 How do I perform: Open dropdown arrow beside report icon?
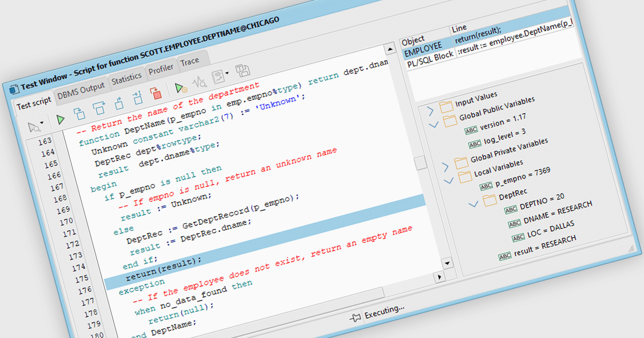coord(228,74)
